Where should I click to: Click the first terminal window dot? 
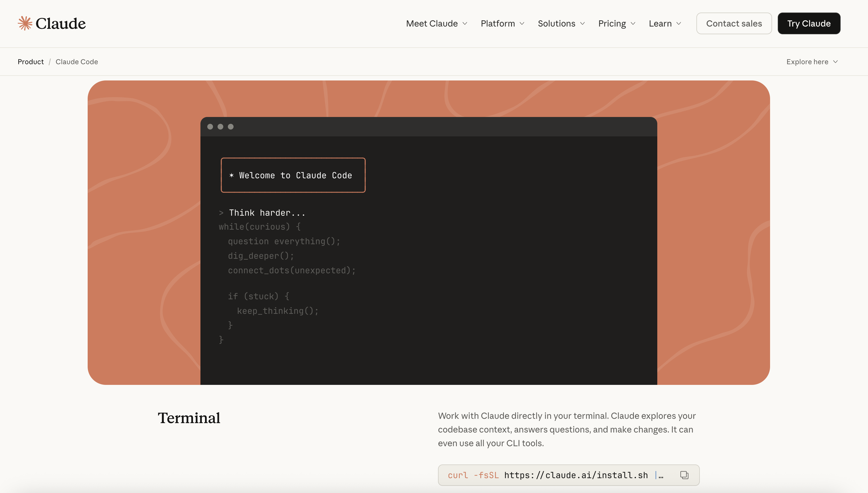[210, 127]
